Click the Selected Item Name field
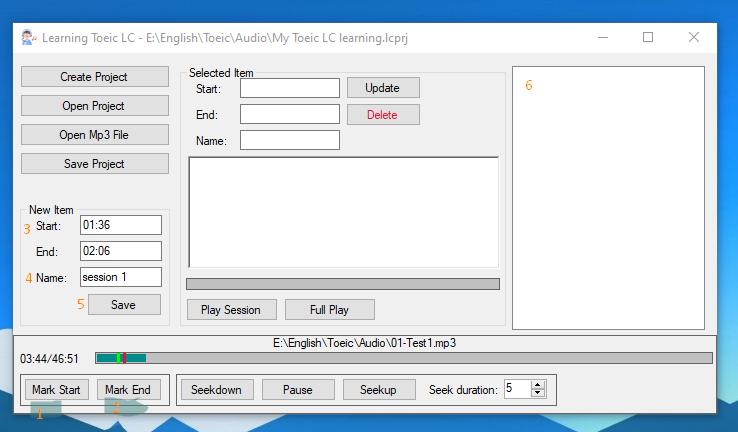This screenshot has height=432, width=738. click(290, 140)
